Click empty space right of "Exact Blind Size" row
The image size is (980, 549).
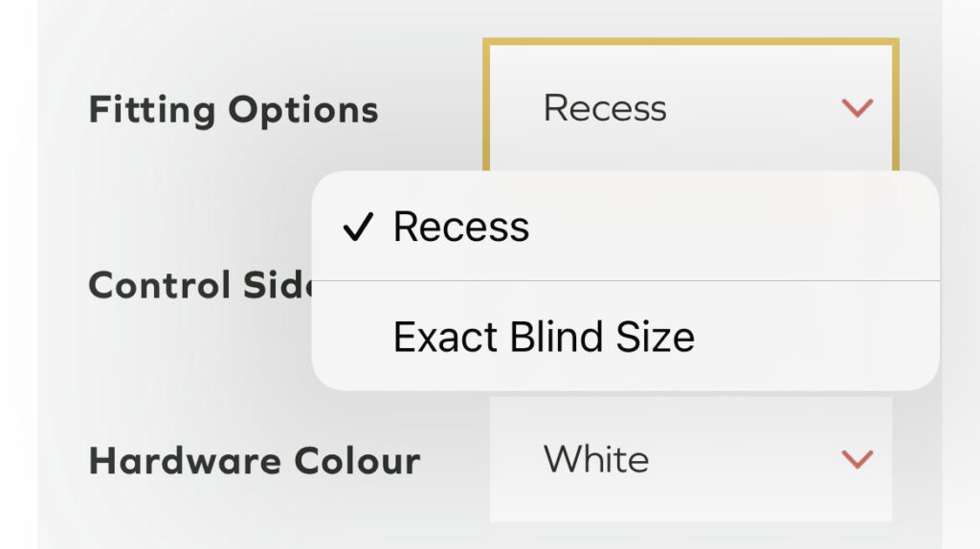tap(813, 338)
